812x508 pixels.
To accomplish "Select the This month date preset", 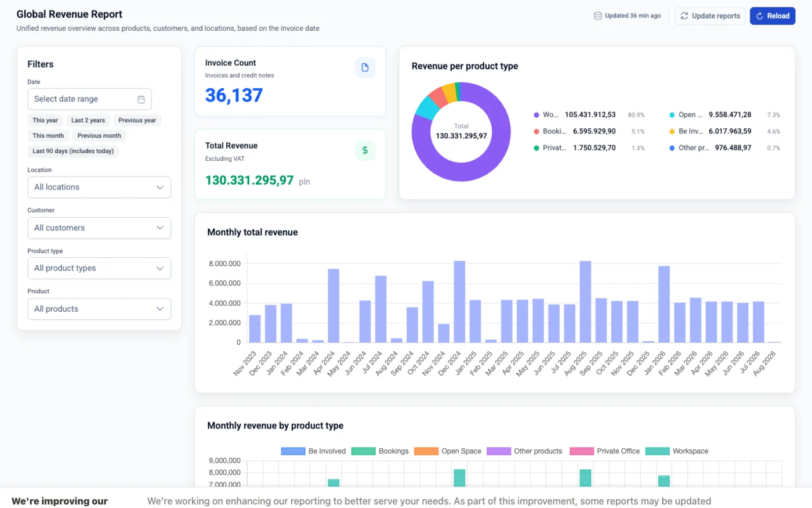I will coord(48,136).
